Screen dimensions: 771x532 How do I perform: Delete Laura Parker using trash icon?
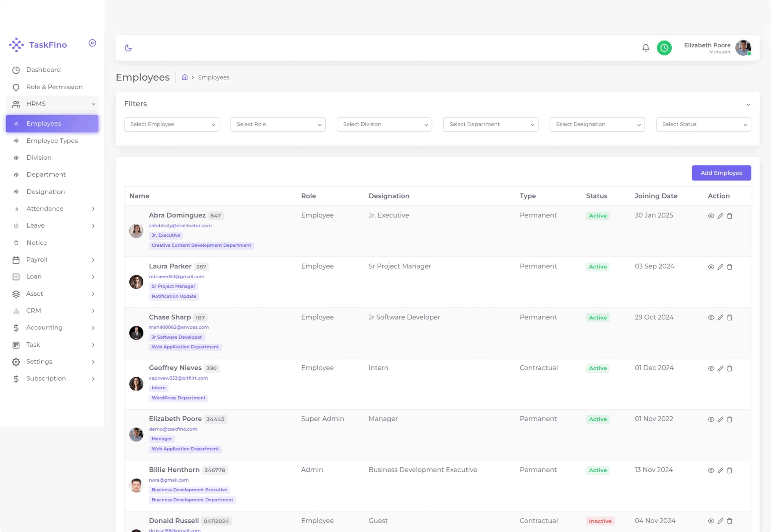[730, 267]
